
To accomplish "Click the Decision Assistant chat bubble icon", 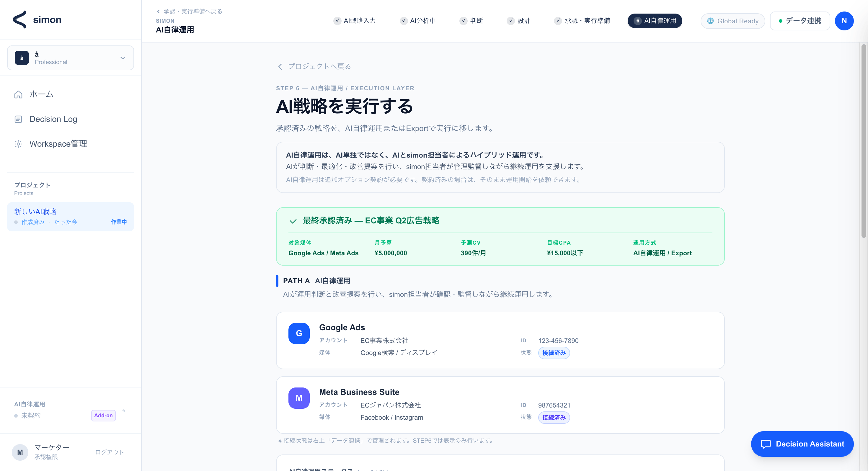I will point(766,444).
